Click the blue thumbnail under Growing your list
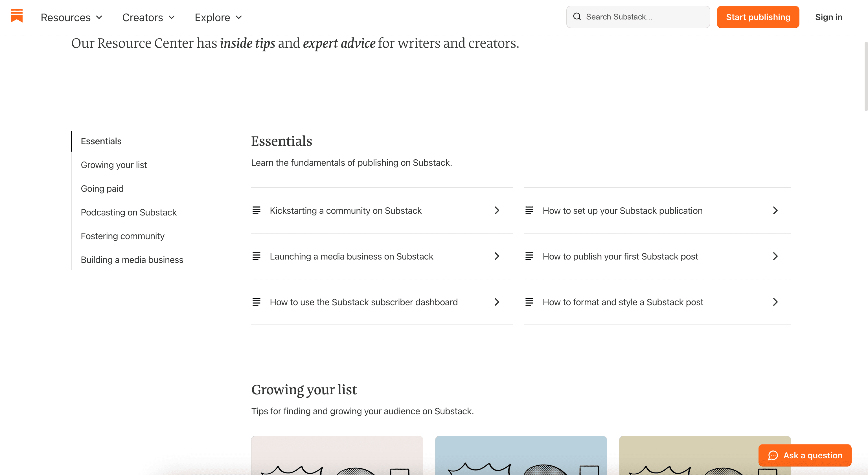Screen dimensions: 868x475 521,459
